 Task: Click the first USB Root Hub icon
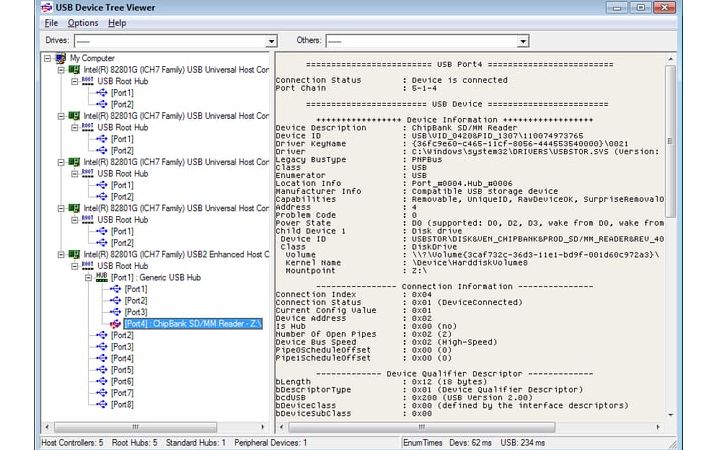pyautogui.click(x=88, y=81)
